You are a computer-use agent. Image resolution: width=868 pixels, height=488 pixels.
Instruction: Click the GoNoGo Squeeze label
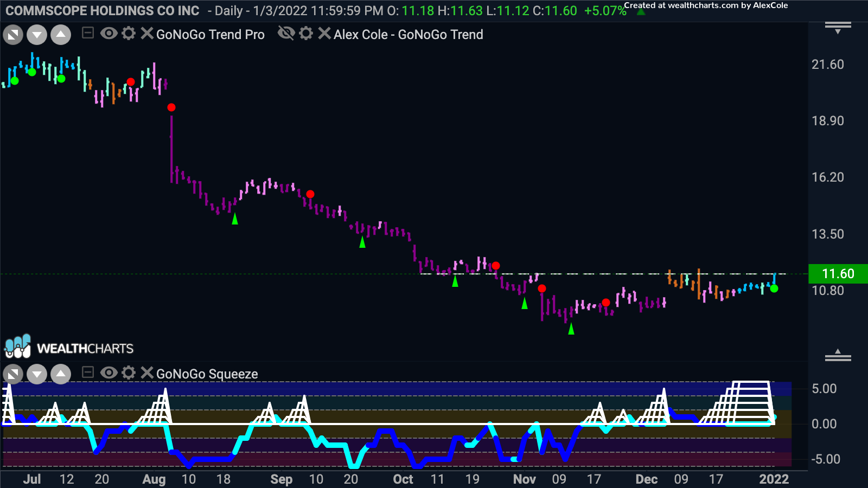point(207,374)
